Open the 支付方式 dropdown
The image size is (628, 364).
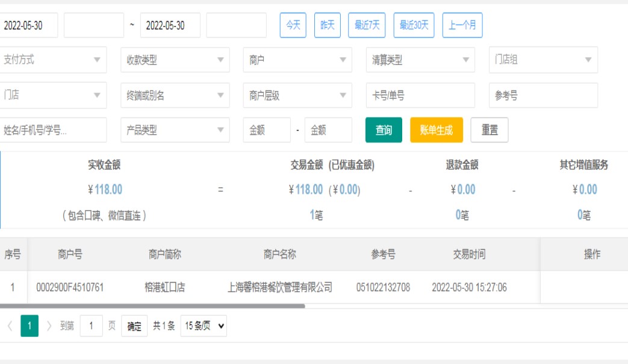tap(53, 60)
